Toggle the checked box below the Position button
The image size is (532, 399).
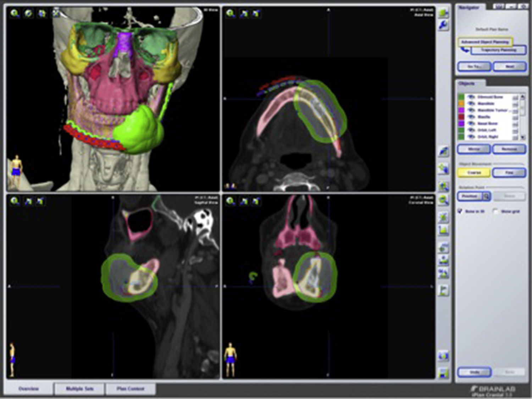point(460,211)
